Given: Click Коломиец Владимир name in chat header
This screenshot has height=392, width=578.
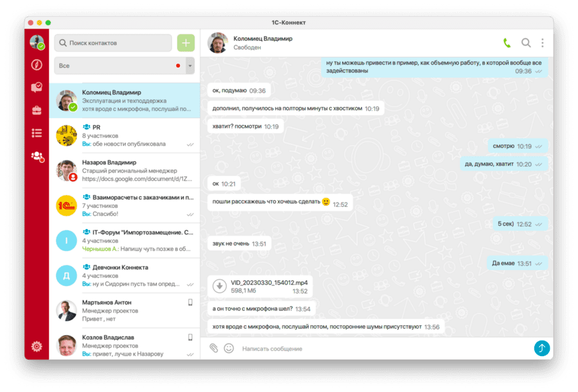Looking at the screenshot, I should (x=263, y=38).
